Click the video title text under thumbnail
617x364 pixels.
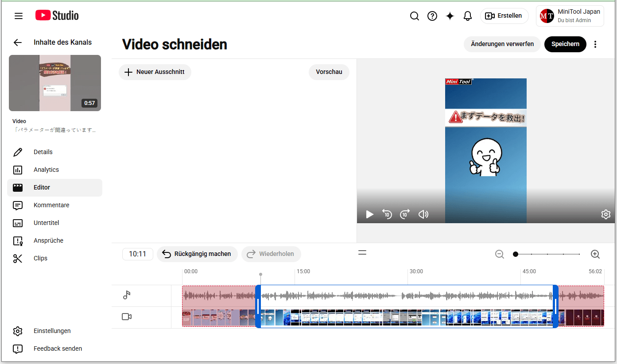click(54, 130)
